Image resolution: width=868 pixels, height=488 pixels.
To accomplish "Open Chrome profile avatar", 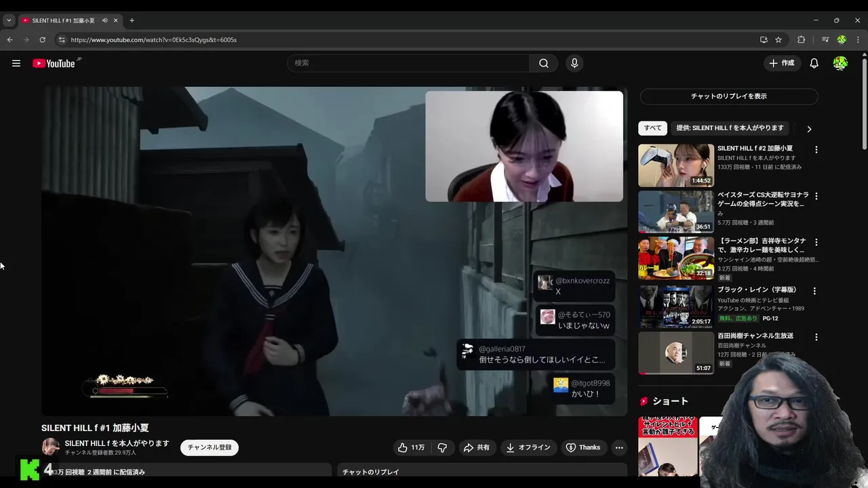I will (842, 39).
